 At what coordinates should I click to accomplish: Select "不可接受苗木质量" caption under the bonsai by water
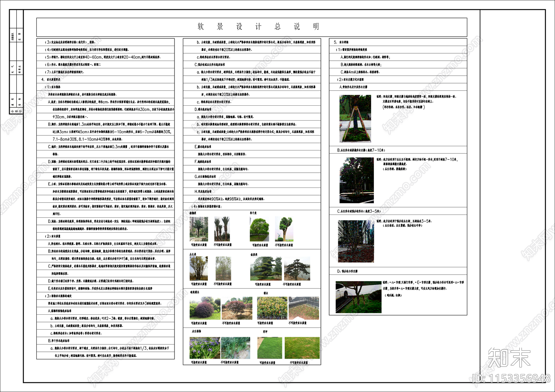point(292,284)
